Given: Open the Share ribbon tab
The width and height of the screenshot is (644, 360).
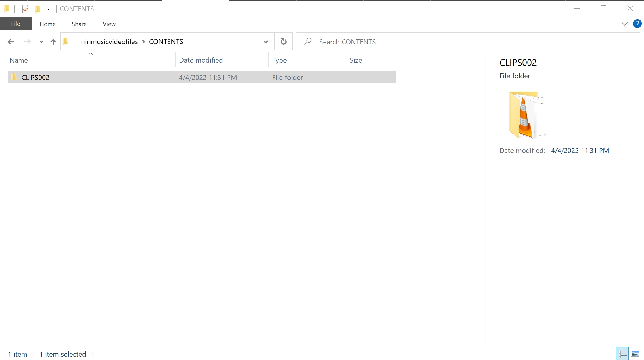Looking at the screenshot, I should point(79,24).
